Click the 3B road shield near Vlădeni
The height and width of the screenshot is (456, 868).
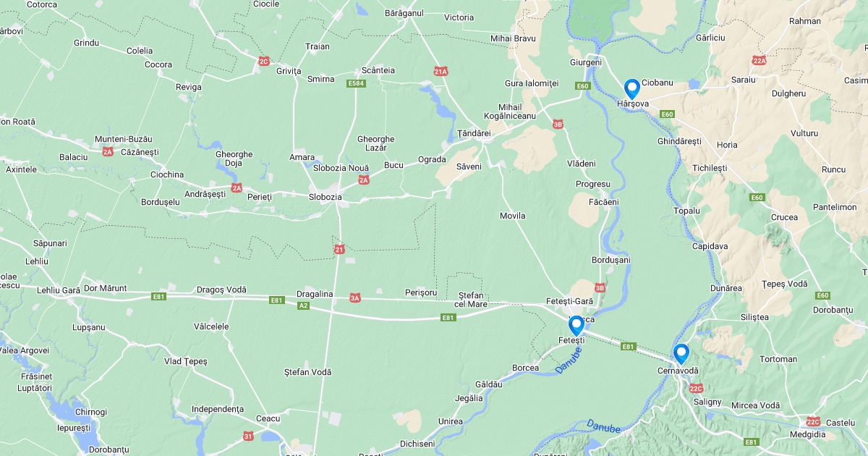click(558, 124)
